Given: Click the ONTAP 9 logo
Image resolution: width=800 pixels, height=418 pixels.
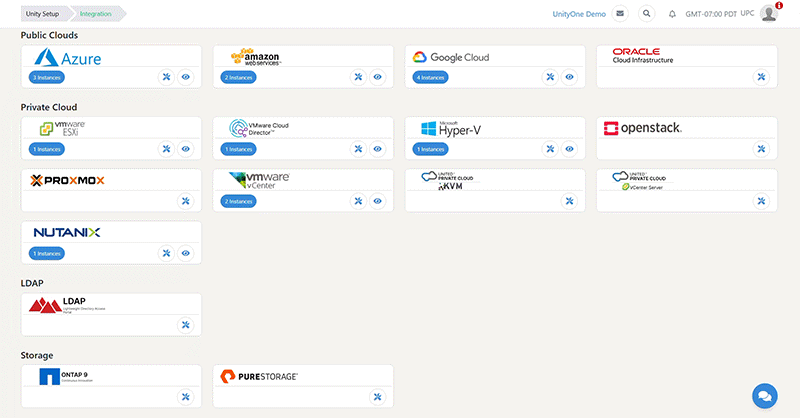Looking at the screenshot, I should point(66,377).
